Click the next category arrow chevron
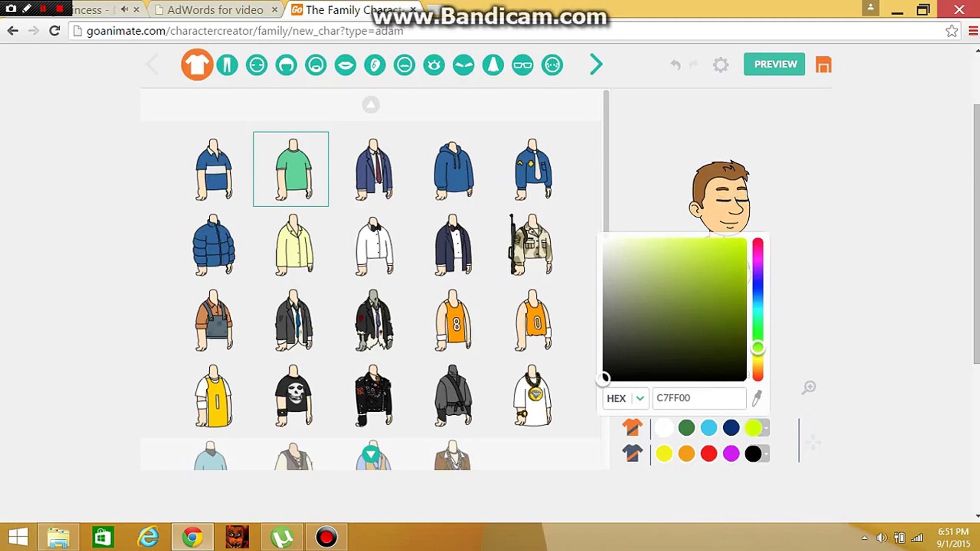 pos(595,65)
